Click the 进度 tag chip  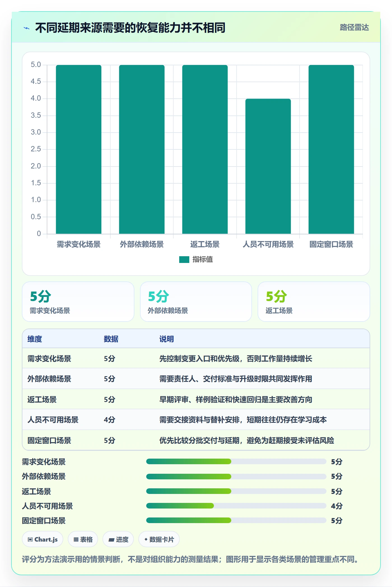click(x=118, y=539)
